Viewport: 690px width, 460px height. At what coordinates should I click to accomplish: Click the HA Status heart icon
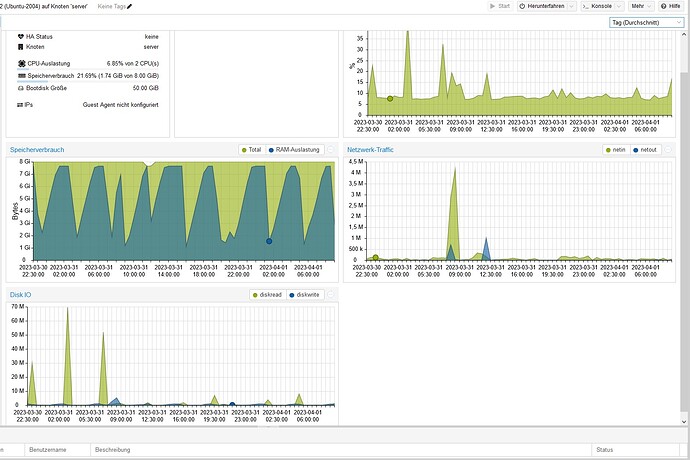tap(20, 37)
